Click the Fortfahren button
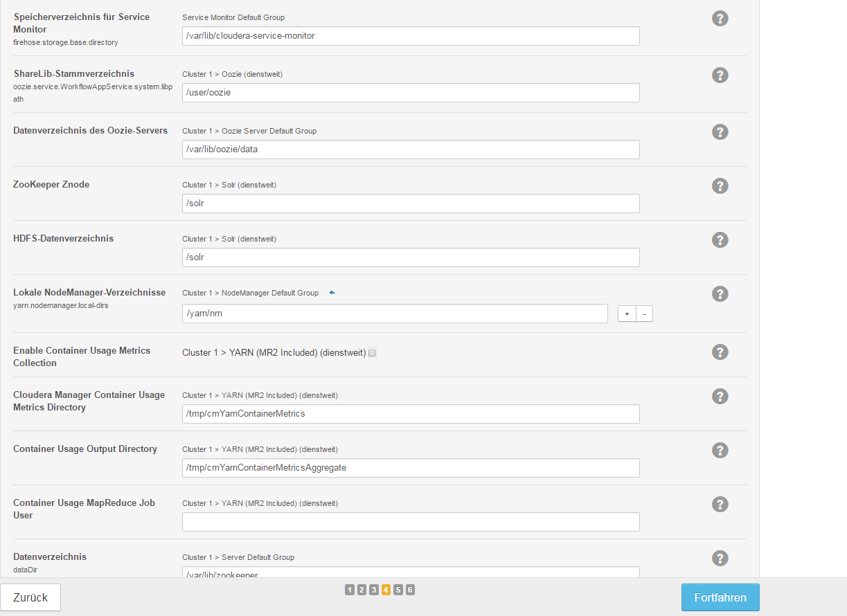The width and height of the screenshot is (847, 616). (x=720, y=597)
